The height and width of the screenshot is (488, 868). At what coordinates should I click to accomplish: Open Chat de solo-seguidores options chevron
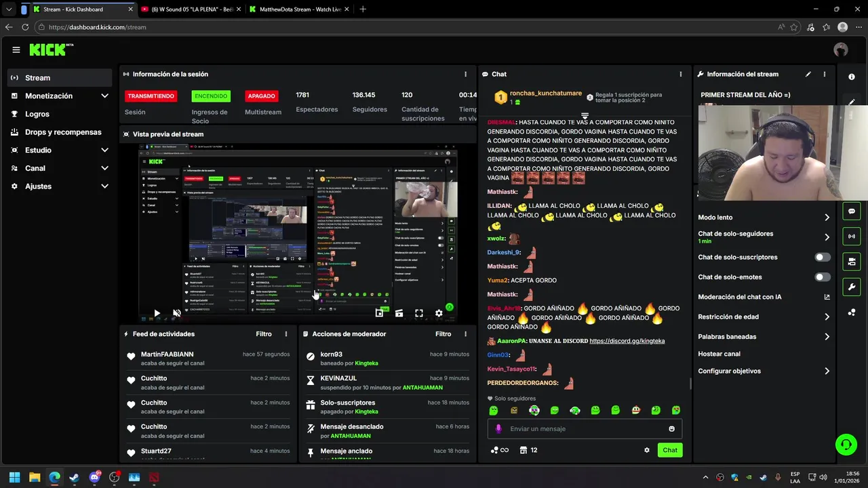(x=827, y=237)
